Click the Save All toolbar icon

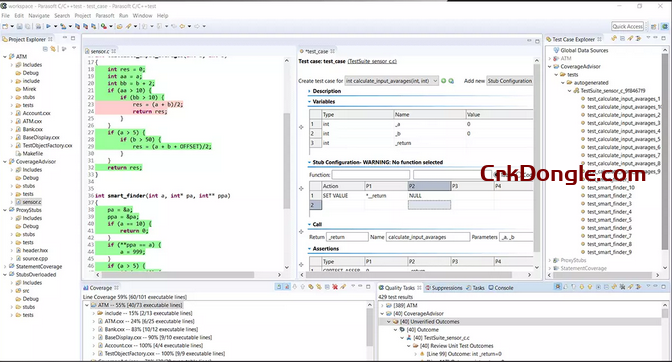(x=27, y=27)
